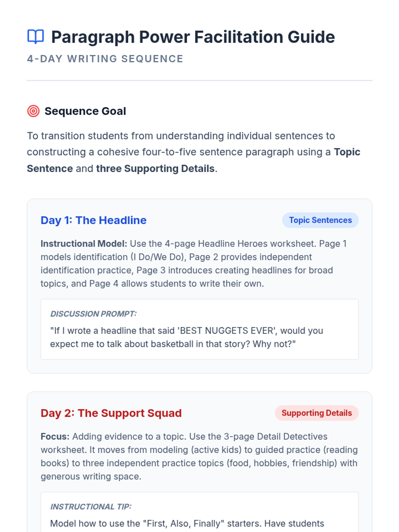The width and height of the screenshot is (399, 532).
Task: Click the 'topics, and Page 4' text line
Action: tap(152, 284)
